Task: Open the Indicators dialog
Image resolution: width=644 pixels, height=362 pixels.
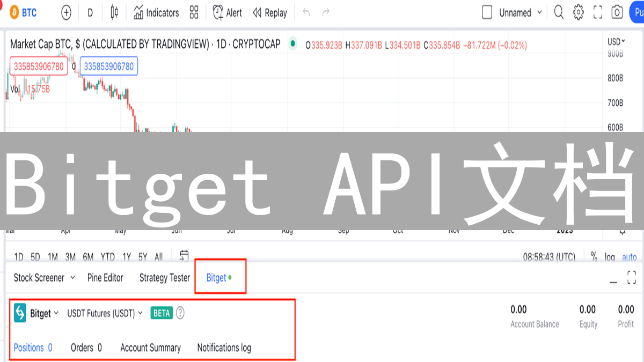Action: [156, 12]
